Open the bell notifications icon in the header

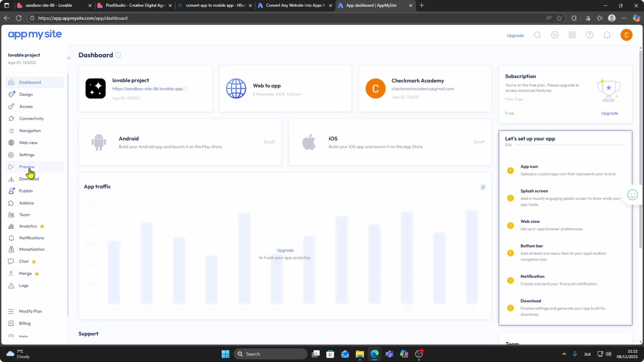point(607,35)
